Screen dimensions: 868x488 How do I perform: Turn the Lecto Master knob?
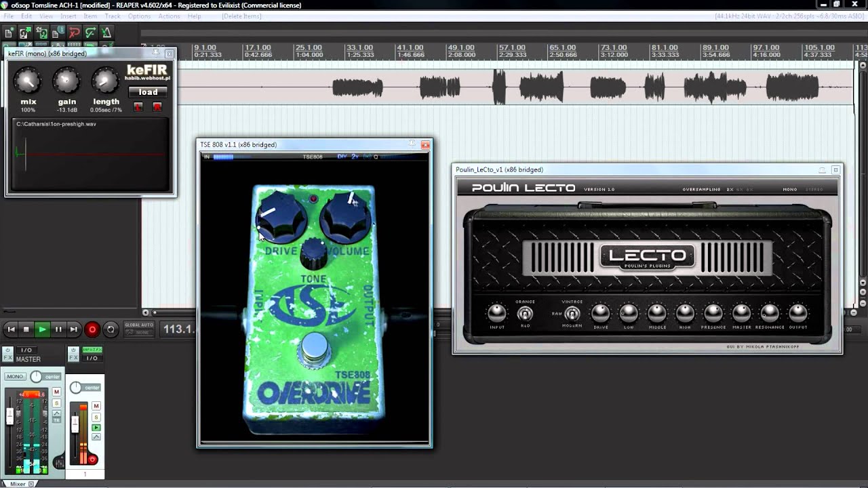741,312
